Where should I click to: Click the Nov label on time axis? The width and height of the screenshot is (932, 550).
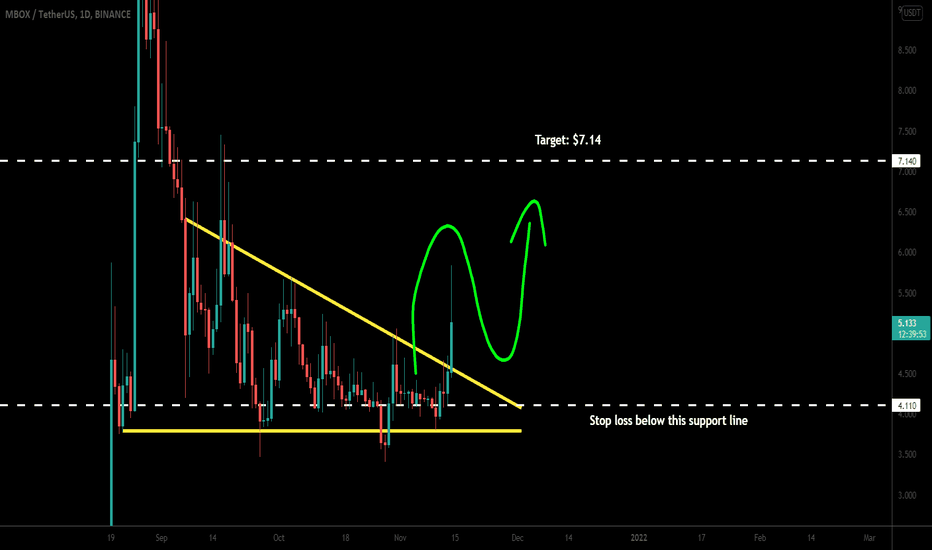pyautogui.click(x=400, y=538)
